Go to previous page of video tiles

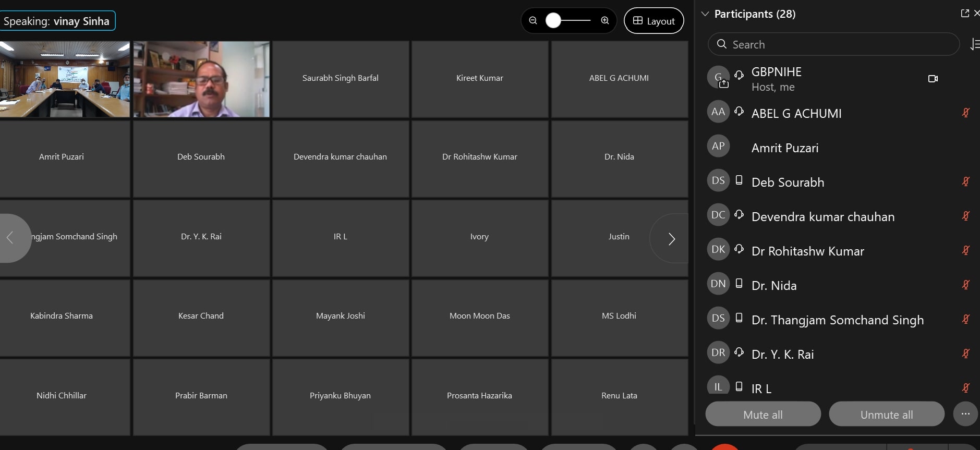coord(10,238)
